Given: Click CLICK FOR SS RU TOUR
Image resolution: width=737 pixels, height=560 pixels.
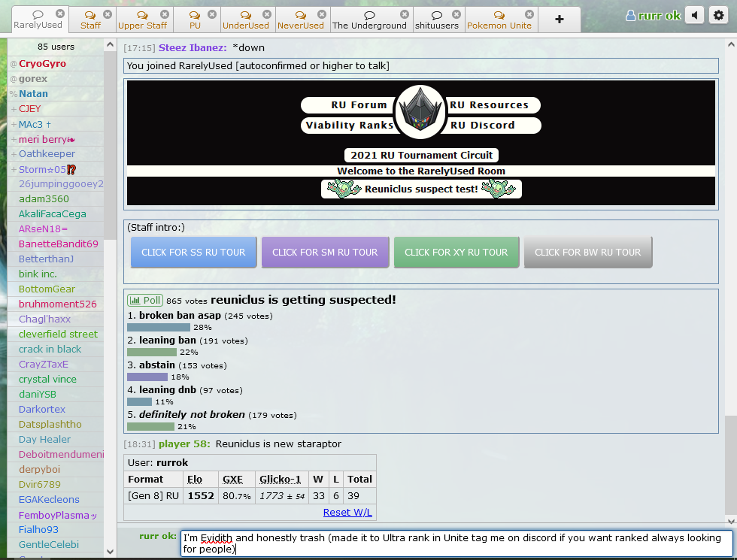Looking at the screenshot, I should 194,253.
